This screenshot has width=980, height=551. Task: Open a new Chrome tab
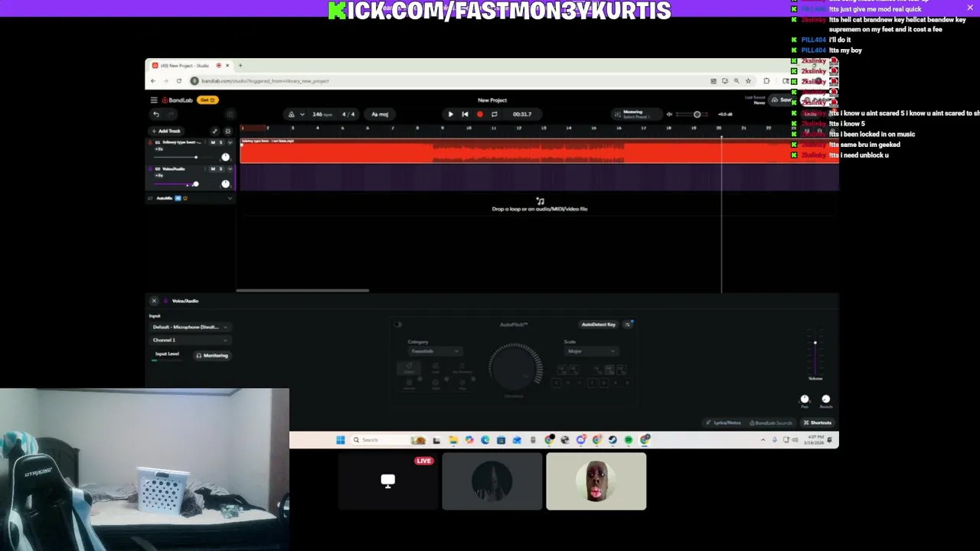[240, 66]
